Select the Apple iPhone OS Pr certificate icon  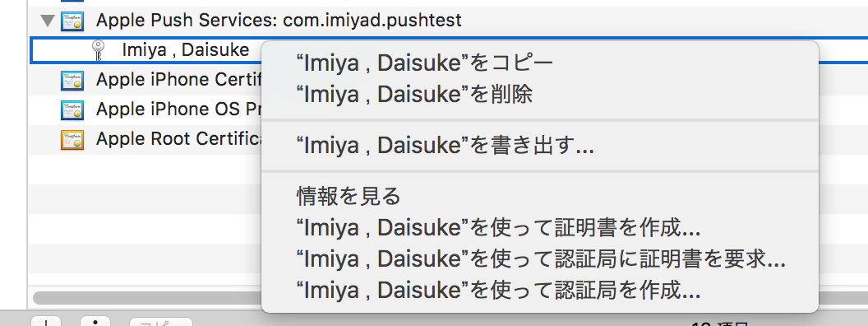72,109
